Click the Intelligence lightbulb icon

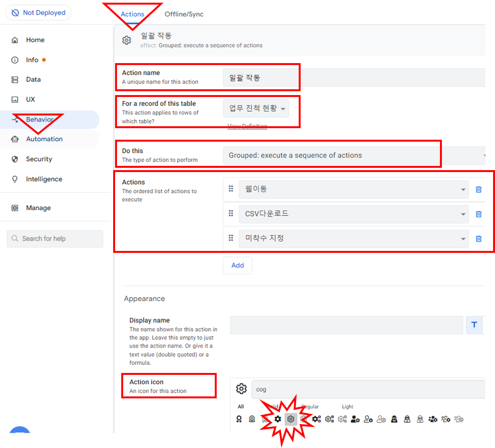coord(15,179)
